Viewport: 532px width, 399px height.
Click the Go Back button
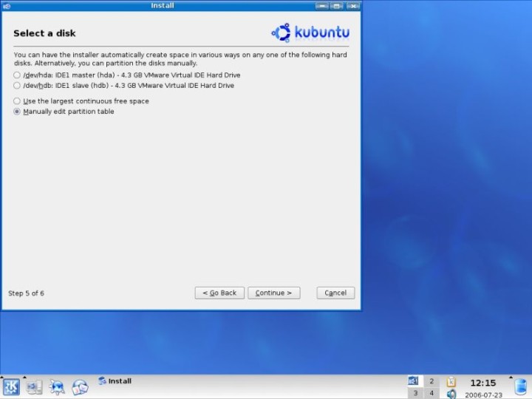coord(219,293)
